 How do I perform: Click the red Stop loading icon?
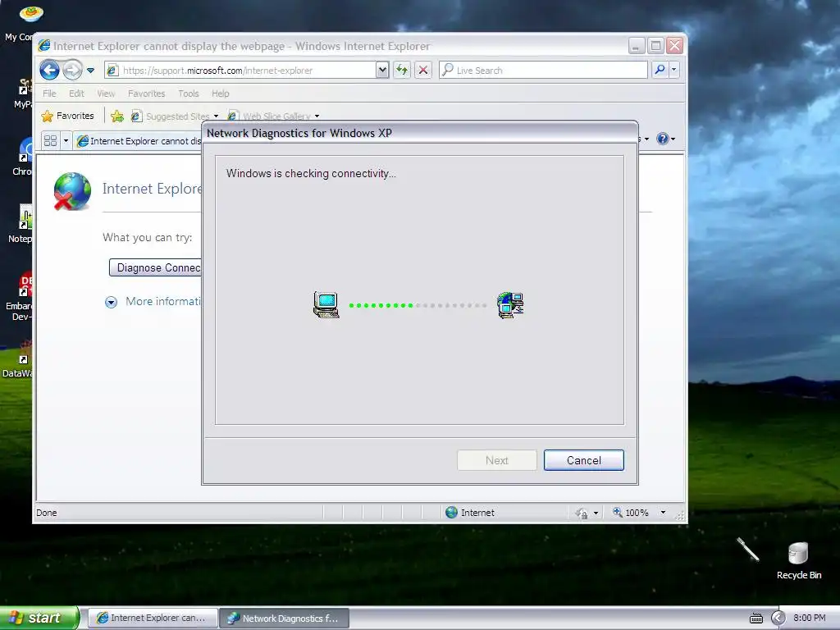tap(423, 70)
